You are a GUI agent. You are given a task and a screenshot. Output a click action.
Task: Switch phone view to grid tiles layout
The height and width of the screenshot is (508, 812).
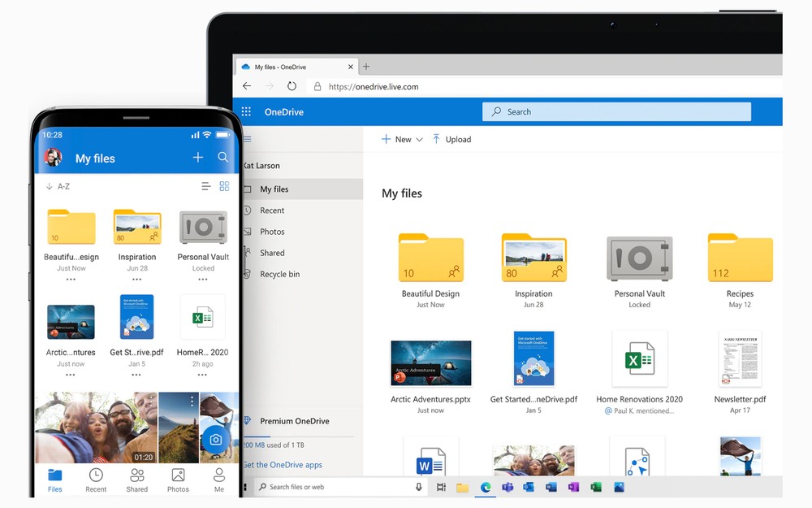point(224,186)
